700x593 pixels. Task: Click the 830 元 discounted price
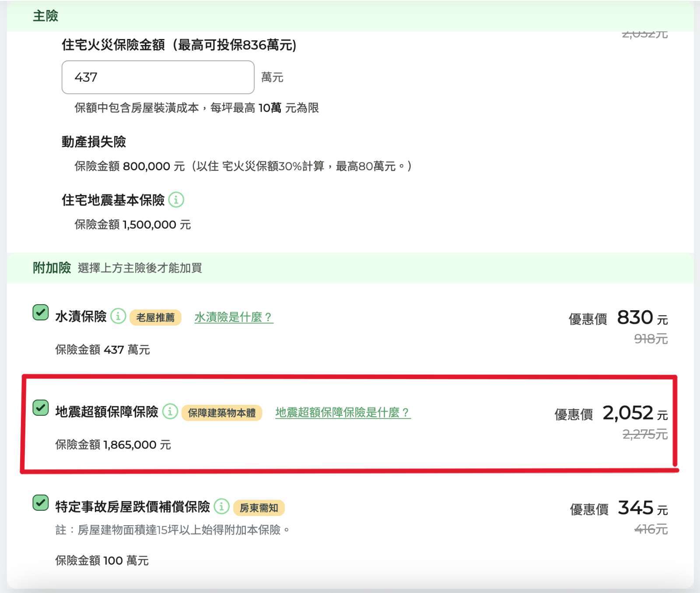click(642, 318)
